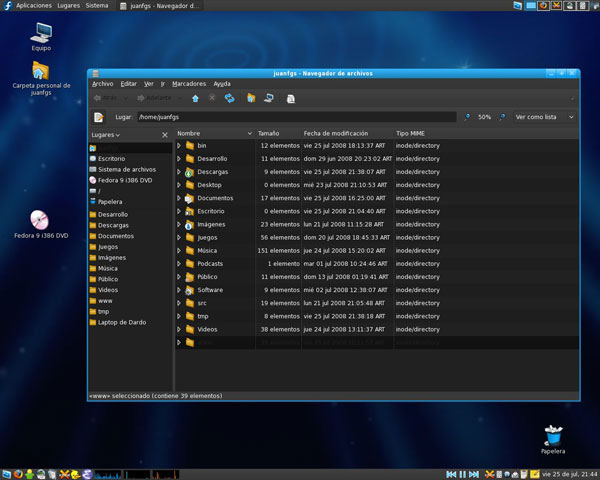Click the greyed Stop icon in toolbar
Image resolution: width=600 pixels, height=480 pixels.
pos(212,98)
